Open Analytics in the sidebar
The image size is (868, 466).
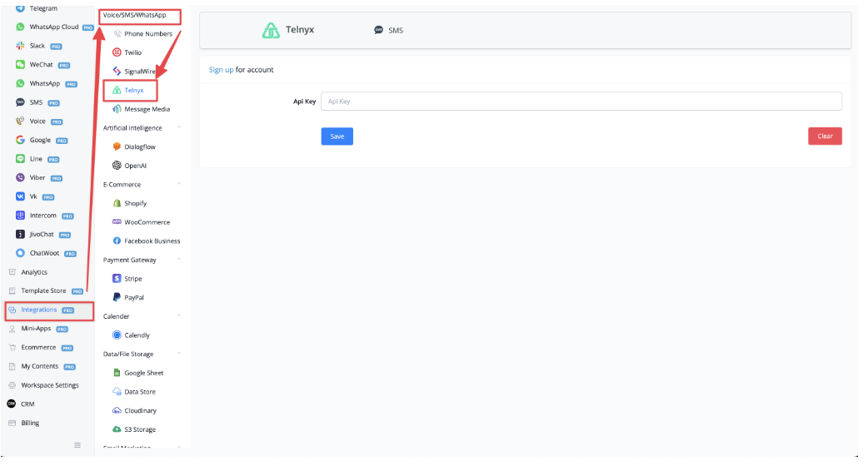click(x=34, y=272)
